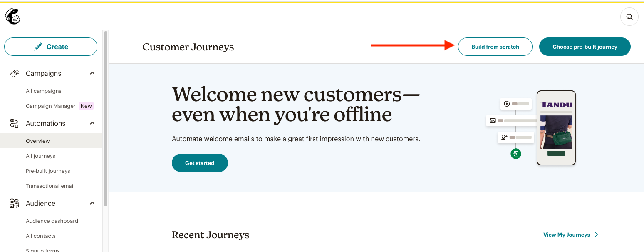Screen dimensions: 644x252
Task: Click the Campaigns megaphone icon
Action: pyautogui.click(x=14, y=73)
